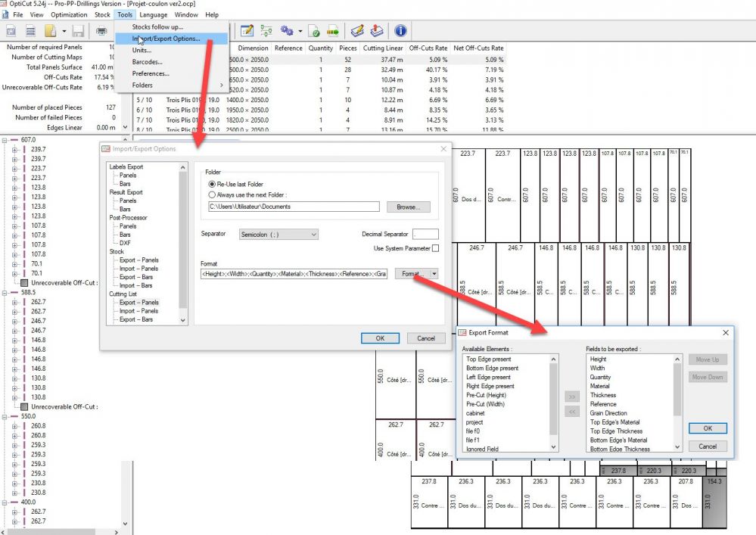Screen dimensions: 756x535
Task: Click the Format button
Action: click(412, 274)
